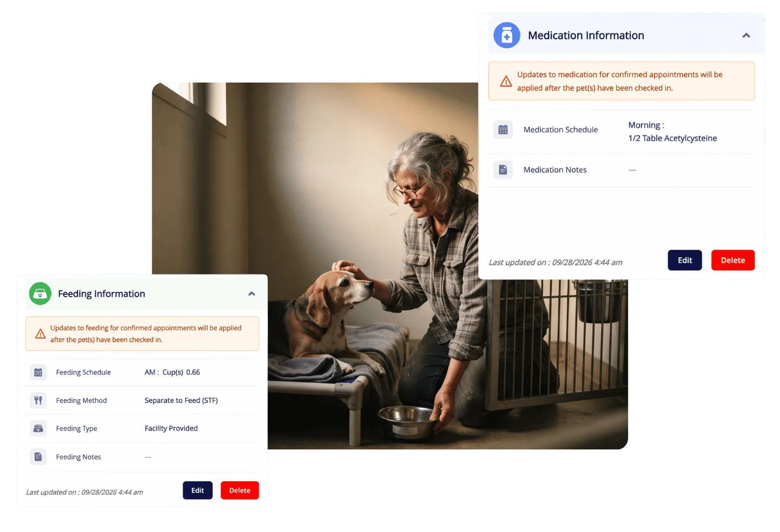This screenshot has height=532, width=780.
Task: Click the feeding warning triangle icon
Action: tap(40, 334)
